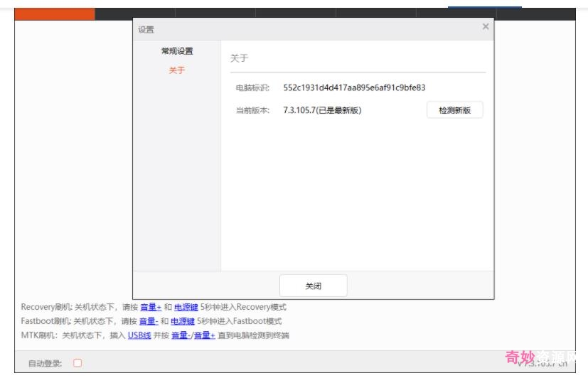Open 音量+ link in Recovery刷机 line

pyautogui.click(x=150, y=308)
